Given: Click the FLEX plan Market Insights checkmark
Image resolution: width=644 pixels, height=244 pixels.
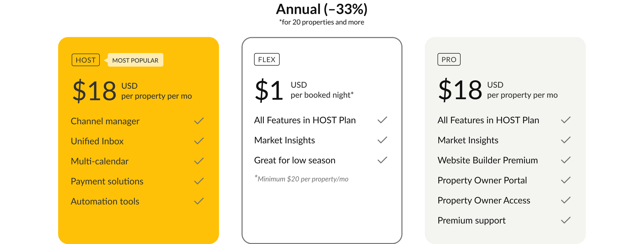Looking at the screenshot, I should pyautogui.click(x=382, y=140).
